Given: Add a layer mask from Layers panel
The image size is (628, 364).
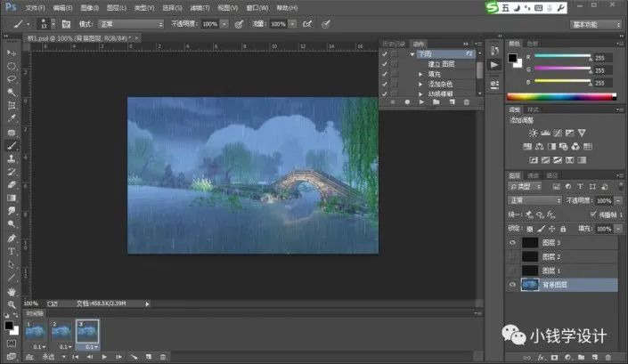Looking at the screenshot, I should pos(554,357).
